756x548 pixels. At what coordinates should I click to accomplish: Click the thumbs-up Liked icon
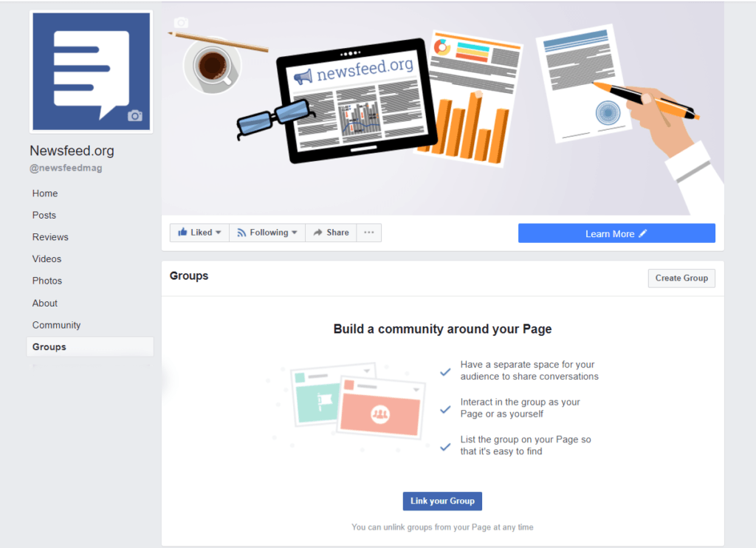(x=183, y=232)
